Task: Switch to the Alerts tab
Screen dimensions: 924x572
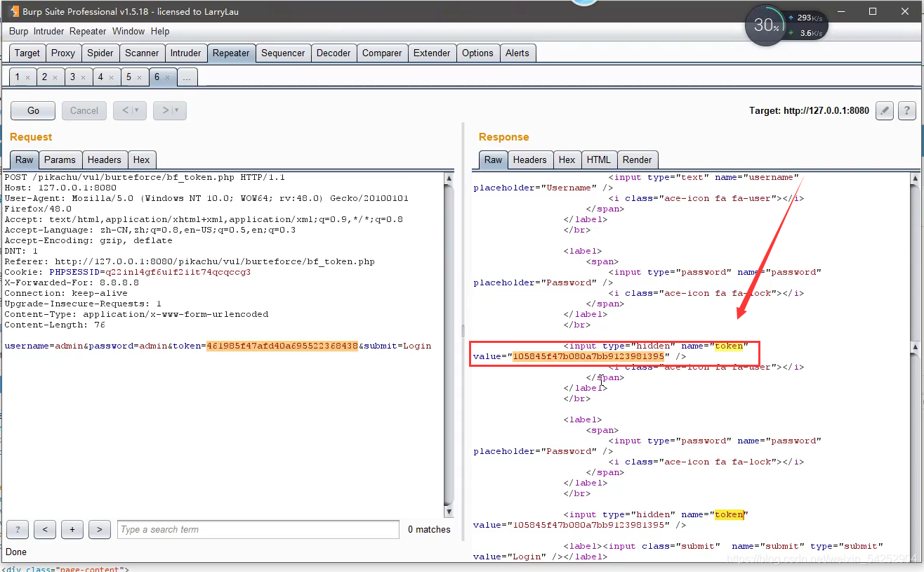Action: 517,53
